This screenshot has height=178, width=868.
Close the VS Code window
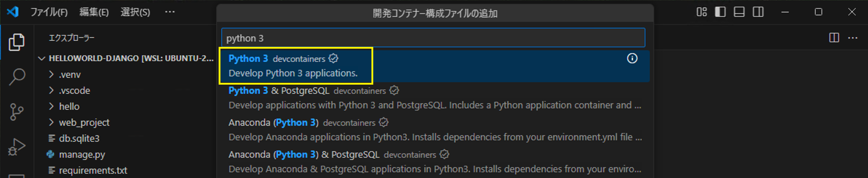[852, 12]
